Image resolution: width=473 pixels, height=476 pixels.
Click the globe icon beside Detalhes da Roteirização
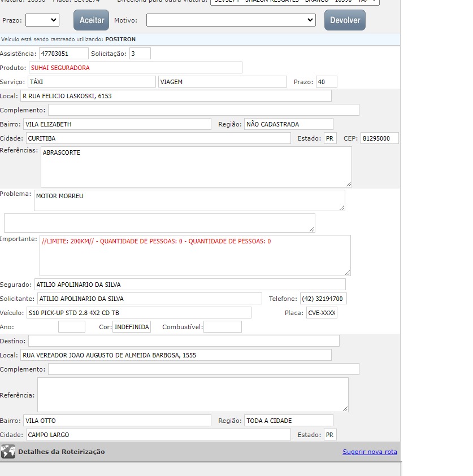pyautogui.click(x=8, y=451)
